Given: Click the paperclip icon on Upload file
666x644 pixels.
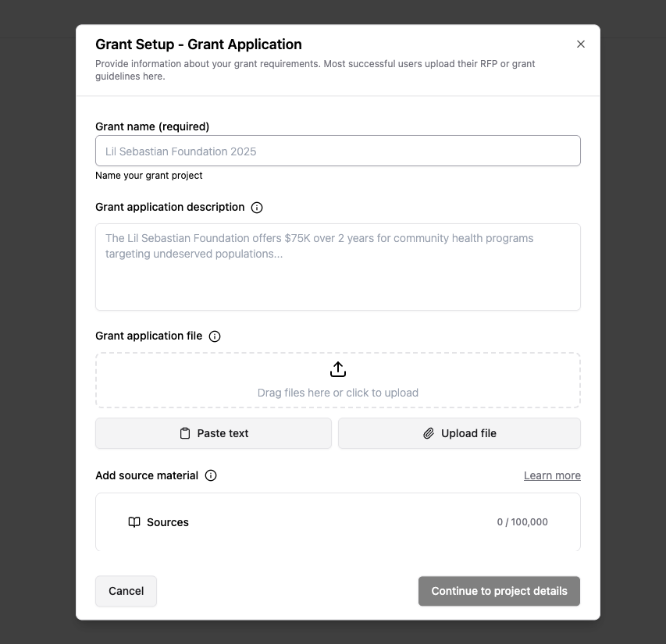Looking at the screenshot, I should pyautogui.click(x=429, y=433).
